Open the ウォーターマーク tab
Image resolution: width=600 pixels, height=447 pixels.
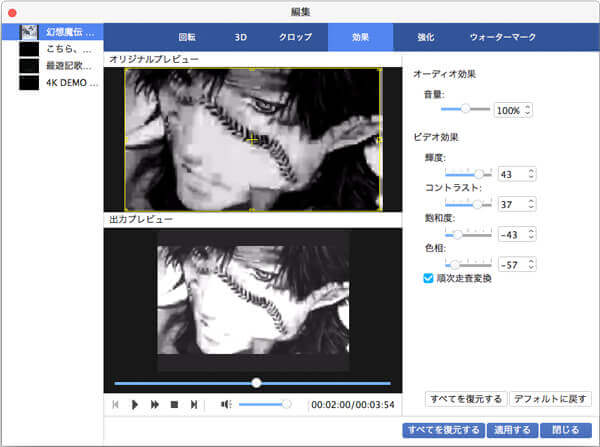point(502,37)
